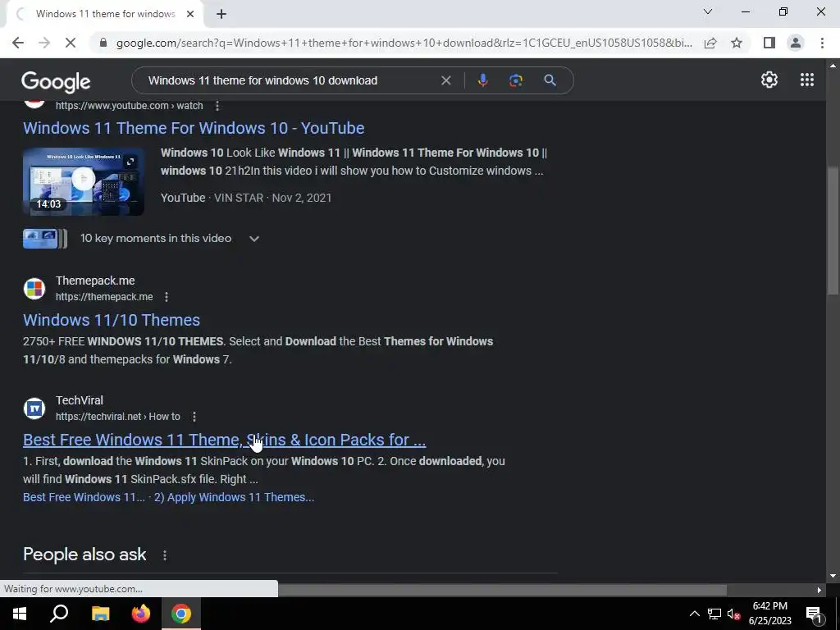Screen dimensions: 840x630
Task: Clear the Google search box
Action: tap(445, 80)
